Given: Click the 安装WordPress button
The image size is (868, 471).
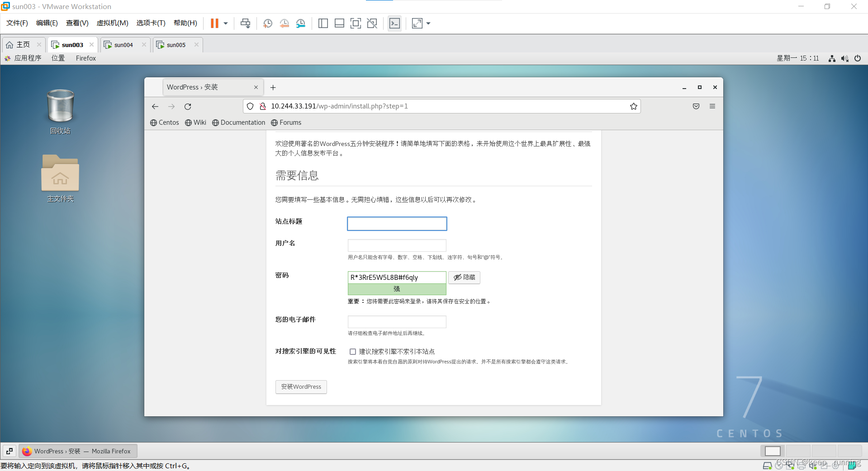Looking at the screenshot, I should 301,387.
